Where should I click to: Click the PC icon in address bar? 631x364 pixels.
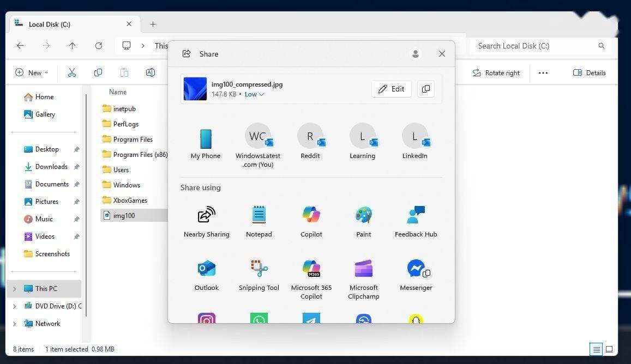(127, 46)
